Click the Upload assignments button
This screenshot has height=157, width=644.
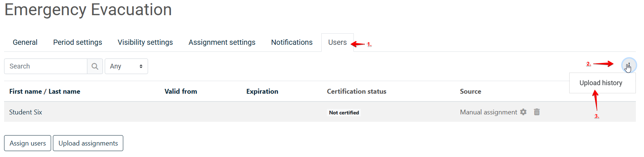point(88,143)
